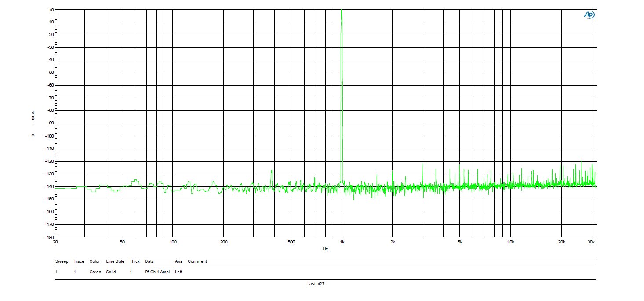Click the +0 label on the vertical axis
644x301 pixels.
[51, 10]
